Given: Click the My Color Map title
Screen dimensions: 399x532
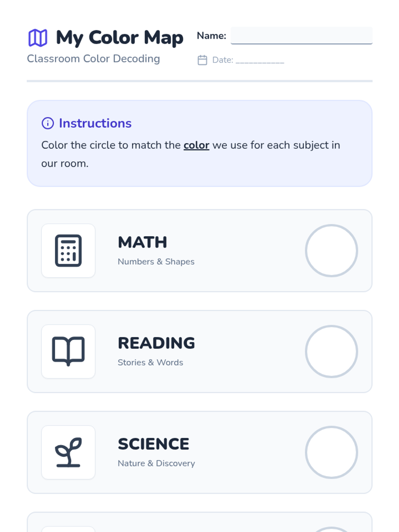Looking at the screenshot, I should (x=119, y=38).
